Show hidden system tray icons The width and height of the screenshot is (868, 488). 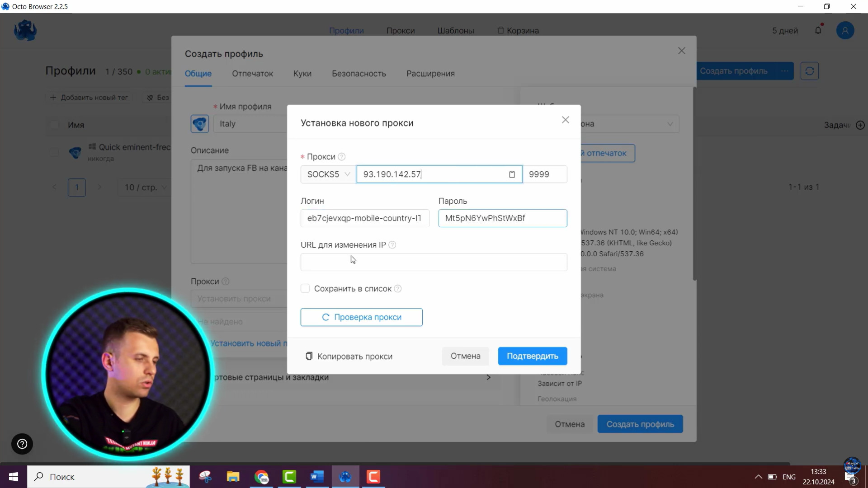click(x=759, y=477)
